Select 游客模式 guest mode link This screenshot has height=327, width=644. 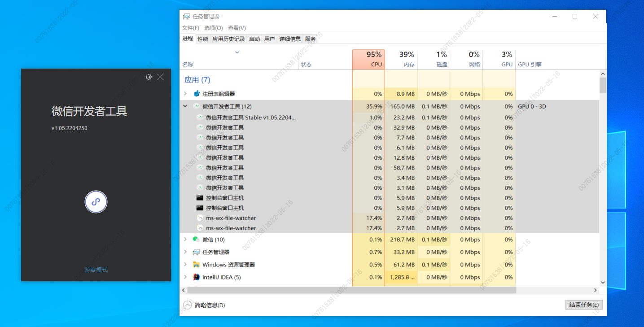pyautogui.click(x=96, y=270)
